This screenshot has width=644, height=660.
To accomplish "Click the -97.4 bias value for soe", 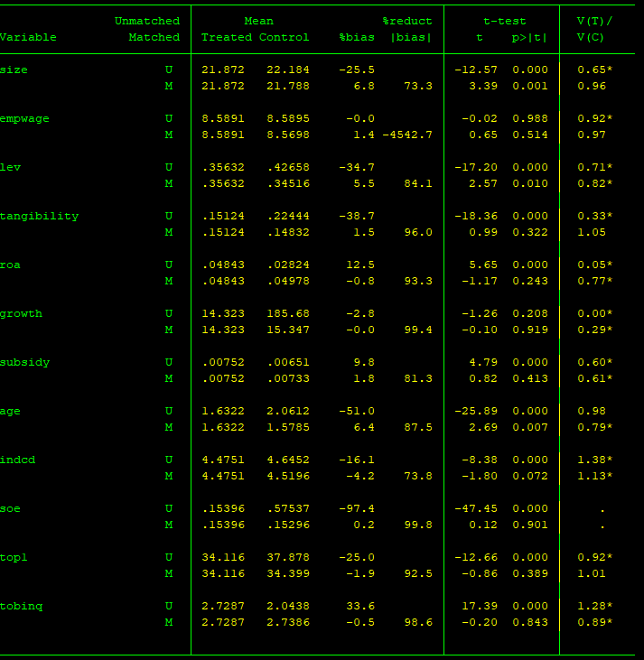I will point(357,509).
